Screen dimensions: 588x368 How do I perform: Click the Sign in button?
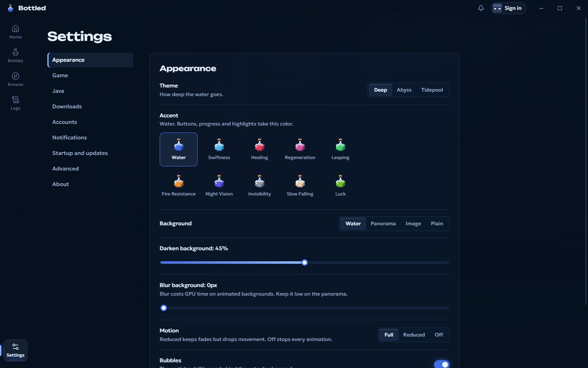508,8
